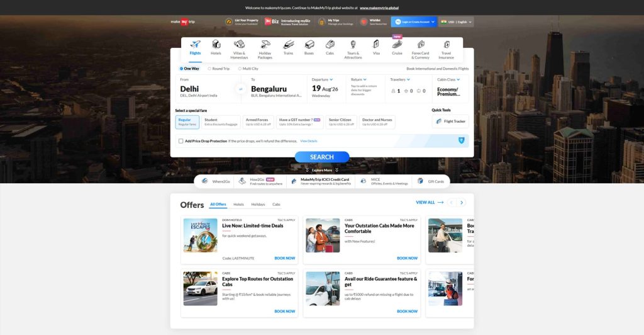Open the How2Go route finder

click(261, 181)
